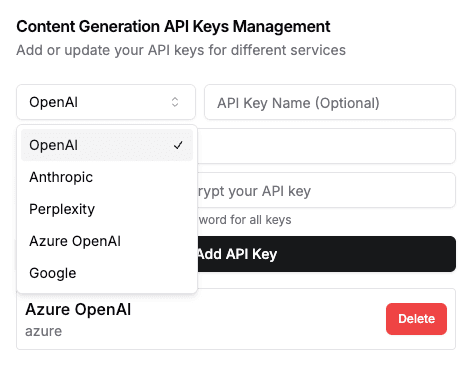Focus the encrypt your API key password field
The width and height of the screenshot is (471, 373).
pyautogui.click(x=326, y=190)
